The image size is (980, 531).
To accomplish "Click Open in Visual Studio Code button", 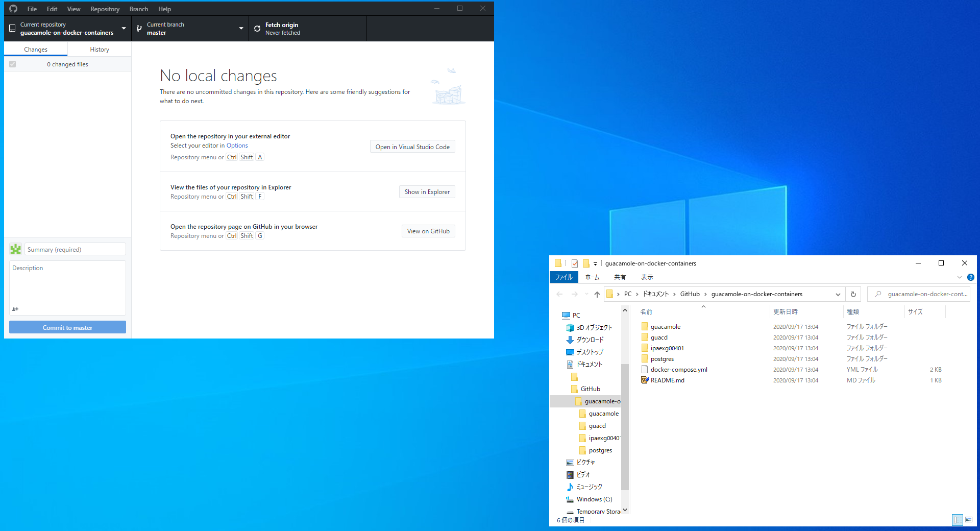I will (x=412, y=147).
